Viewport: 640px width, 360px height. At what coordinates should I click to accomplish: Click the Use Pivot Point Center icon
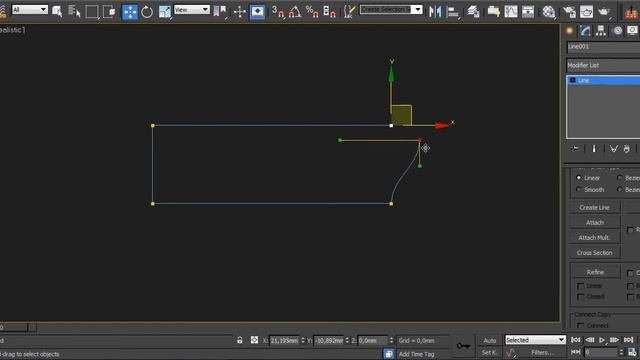click(220, 11)
